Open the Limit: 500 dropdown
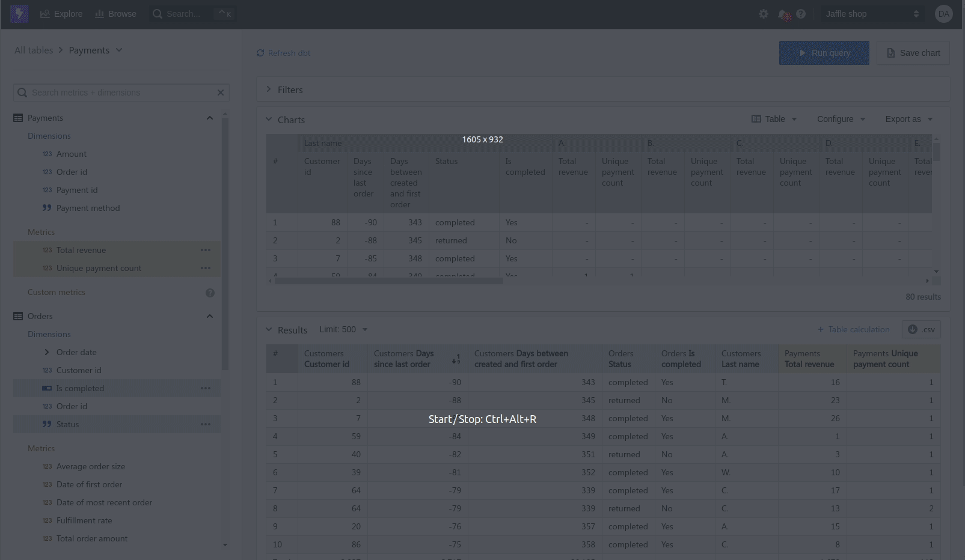965x560 pixels. click(x=343, y=329)
